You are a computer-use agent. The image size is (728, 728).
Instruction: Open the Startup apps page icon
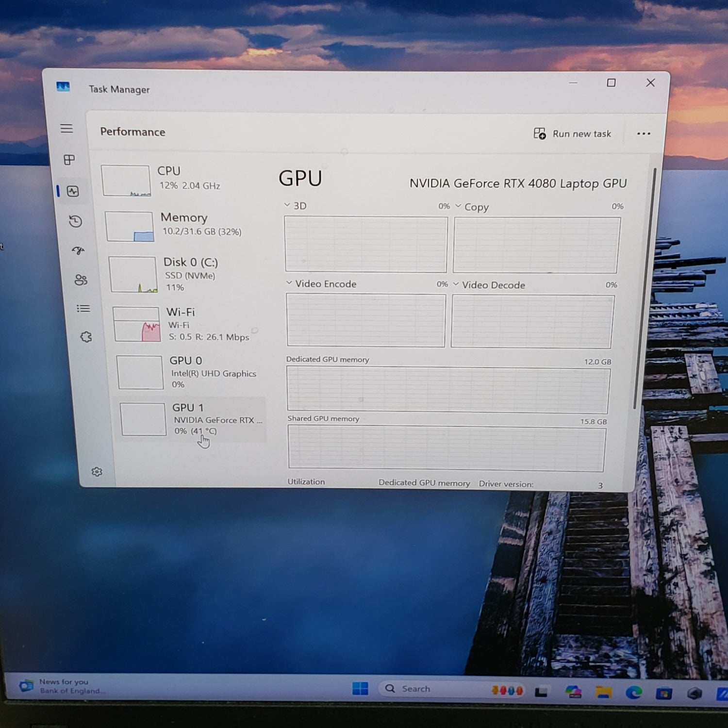coord(78,250)
